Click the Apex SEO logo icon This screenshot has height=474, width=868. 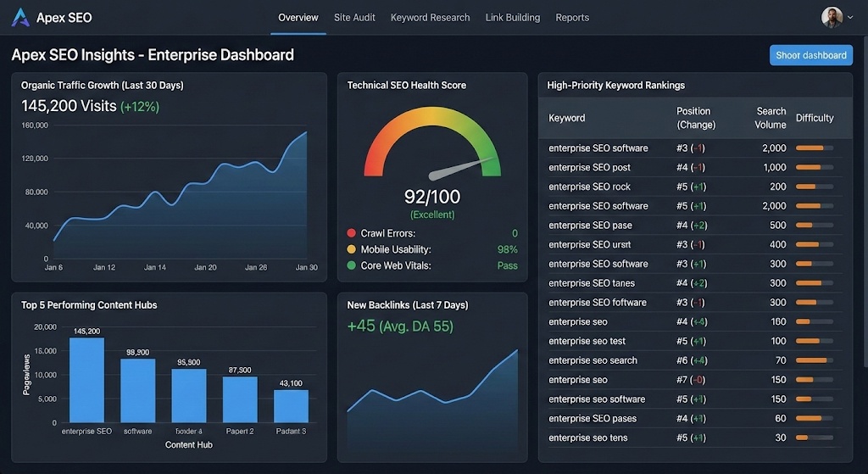(20, 17)
